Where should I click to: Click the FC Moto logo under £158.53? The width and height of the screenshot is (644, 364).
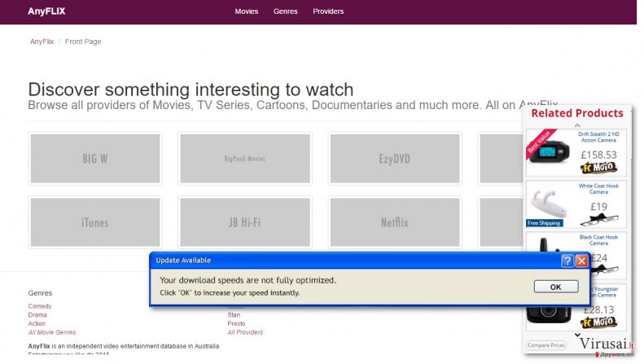(x=599, y=168)
